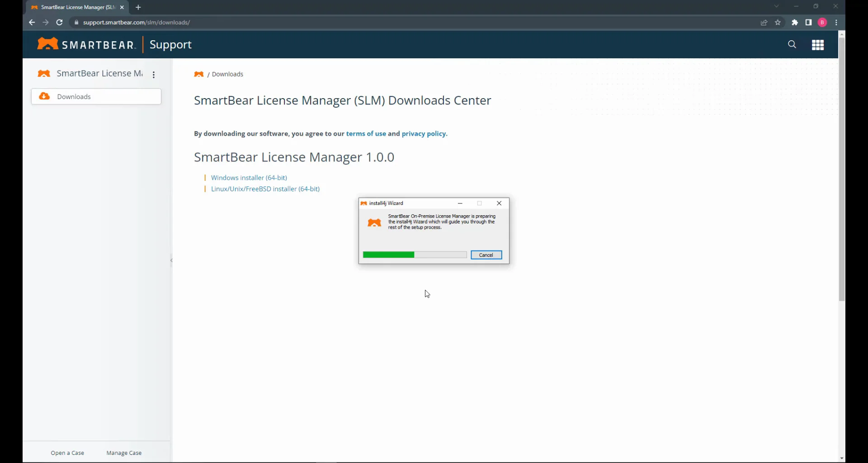This screenshot has height=463, width=868.
Task: Click the breadcrumb SmartBear home icon
Action: tap(199, 74)
